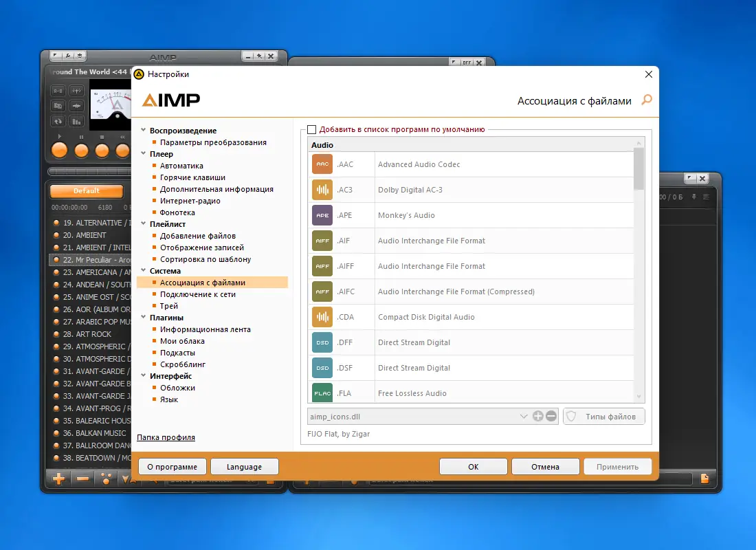Click the sort/misc dots icon in playlist toolbar
The image size is (756, 550).
coord(106,478)
